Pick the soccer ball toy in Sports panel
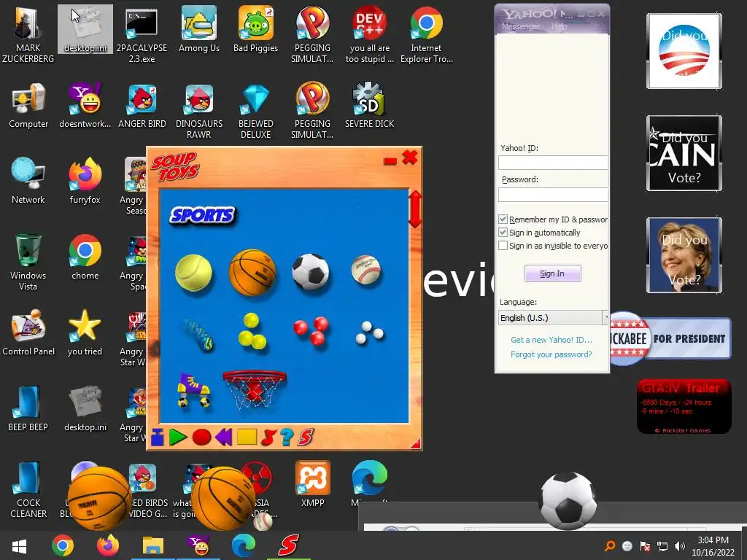The width and height of the screenshot is (747, 560). point(311,272)
